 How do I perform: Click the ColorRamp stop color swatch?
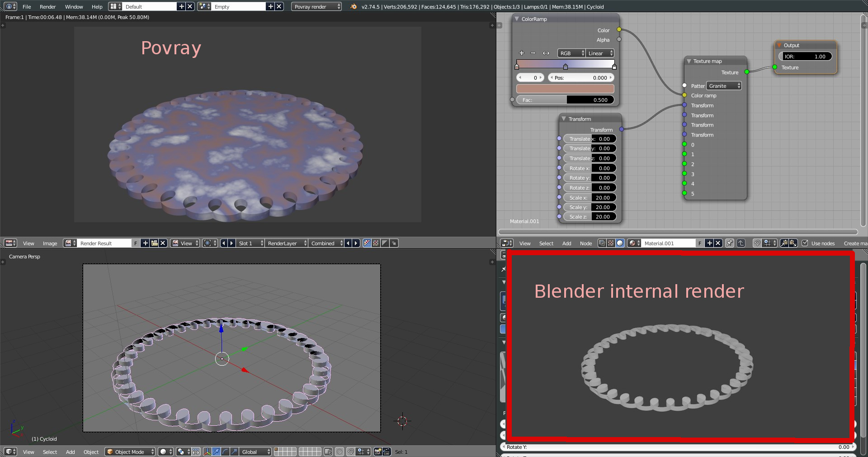pos(565,89)
